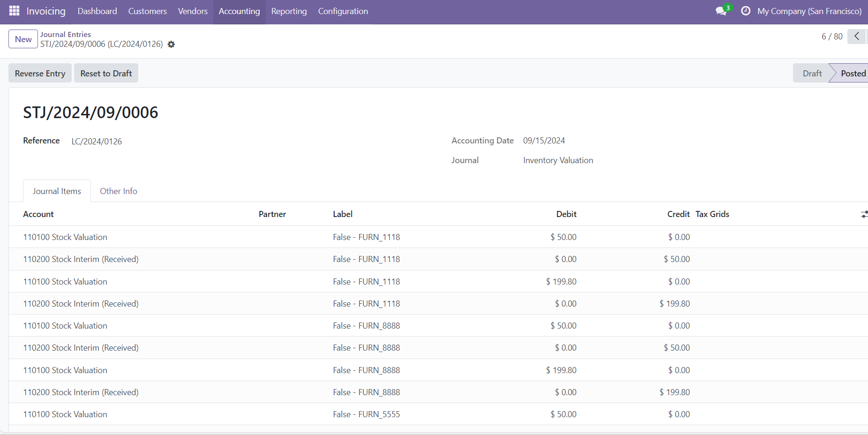The height and width of the screenshot is (435, 868).
Task: Open column settings adjust icon in table
Action: tap(864, 214)
